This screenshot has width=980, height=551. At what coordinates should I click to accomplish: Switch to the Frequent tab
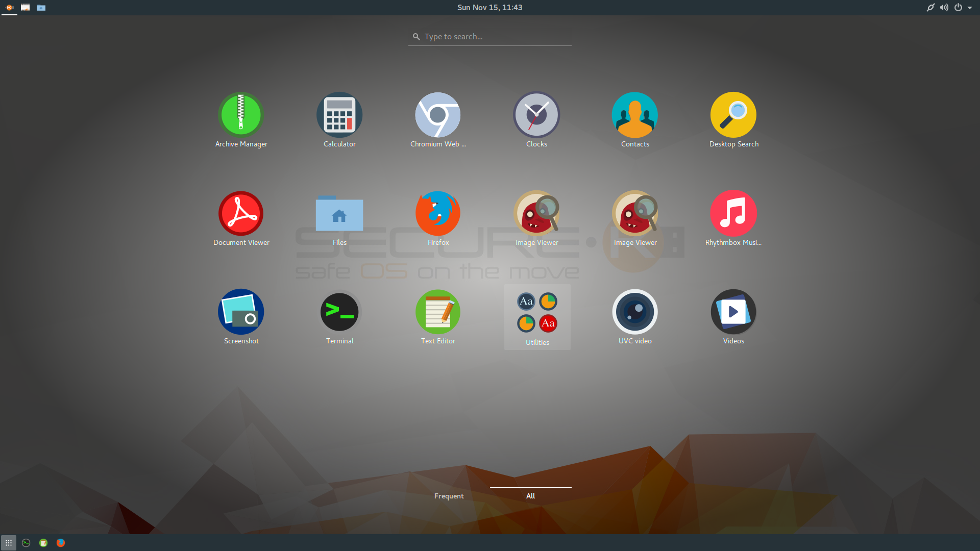click(449, 496)
